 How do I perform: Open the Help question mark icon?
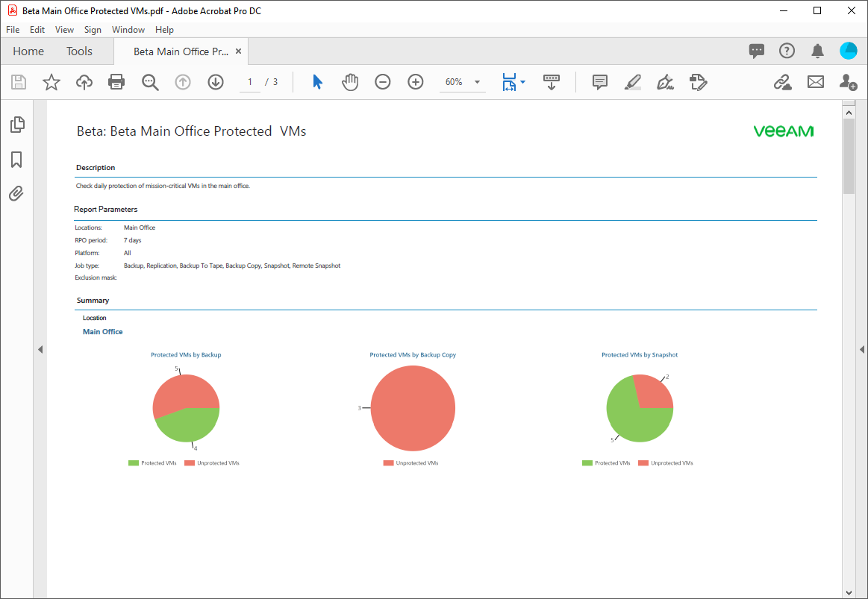(787, 51)
